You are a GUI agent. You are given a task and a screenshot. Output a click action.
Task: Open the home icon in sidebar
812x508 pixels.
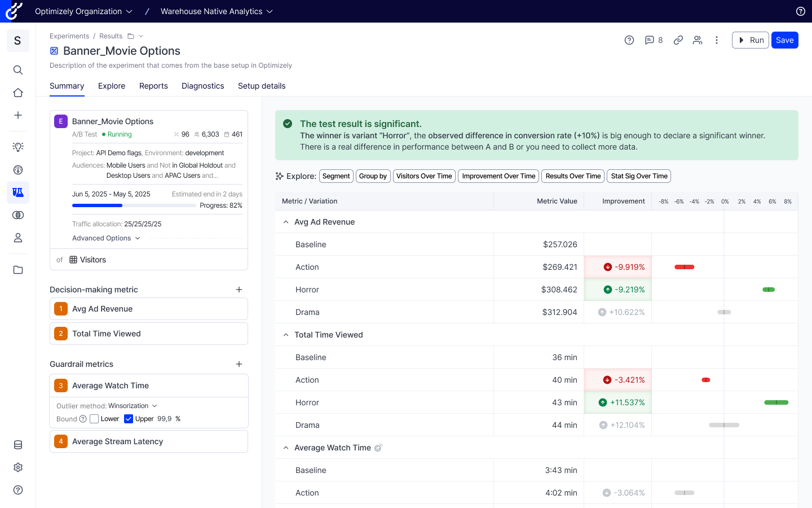(x=18, y=93)
